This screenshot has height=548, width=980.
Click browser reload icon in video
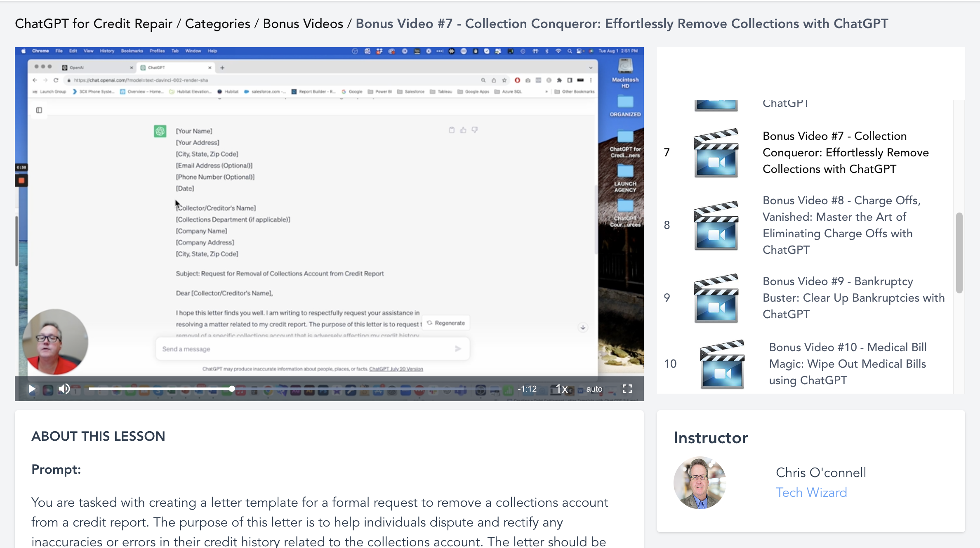56,80
